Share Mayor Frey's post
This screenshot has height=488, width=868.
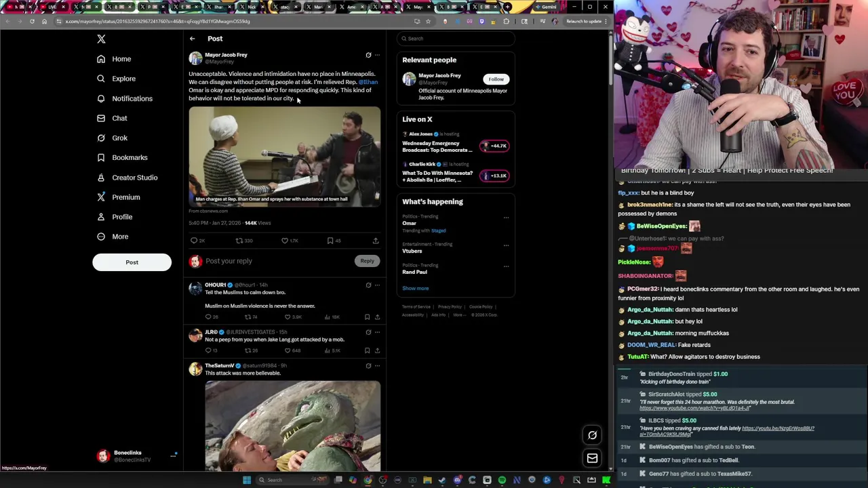click(376, 241)
